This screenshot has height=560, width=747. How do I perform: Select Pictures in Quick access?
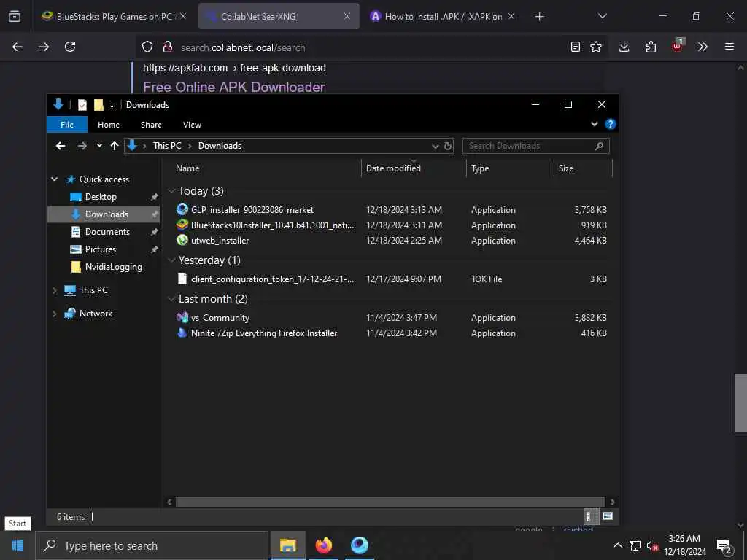pos(100,249)
